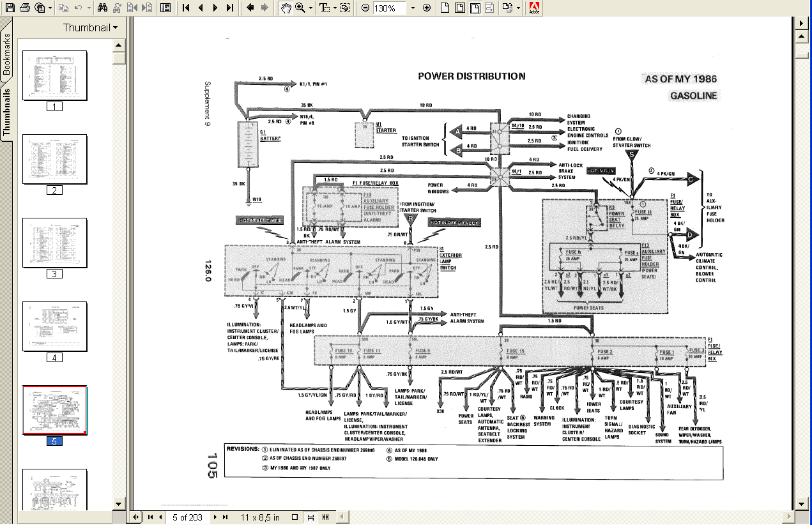Select the highlighted page 5 thumbnail
812x525 pixels.
pyautogui.click(x=55, y=410)
